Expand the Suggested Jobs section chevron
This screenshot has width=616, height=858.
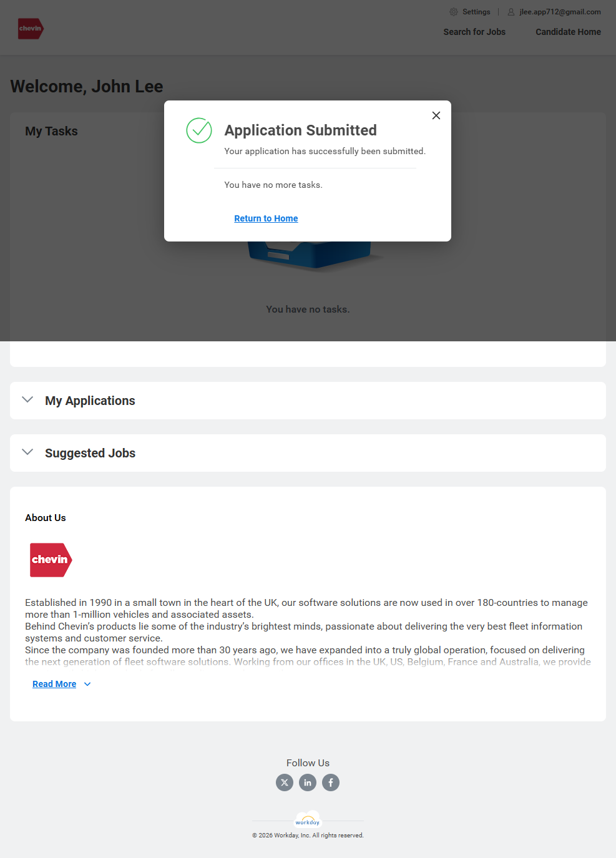pyautogui.click(x=27, y=452)
